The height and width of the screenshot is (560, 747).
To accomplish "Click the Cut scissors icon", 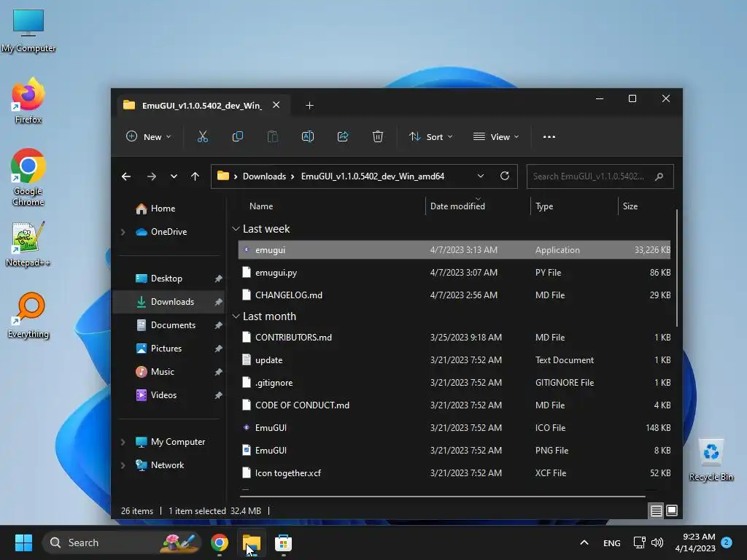I will click(203, 136).
